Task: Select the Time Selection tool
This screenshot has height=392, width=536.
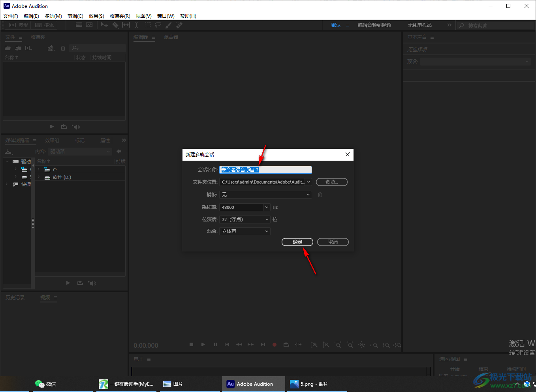Action: [136, 25]
